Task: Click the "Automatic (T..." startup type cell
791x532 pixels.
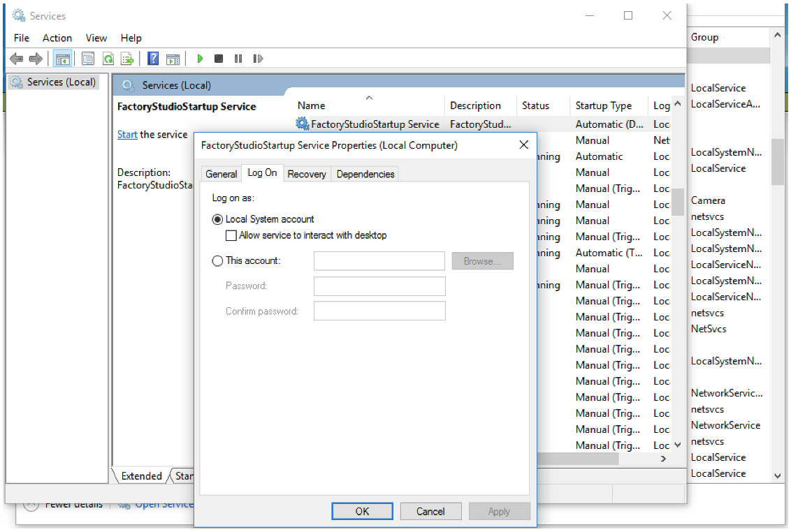Action: click(x=609, y=253)
